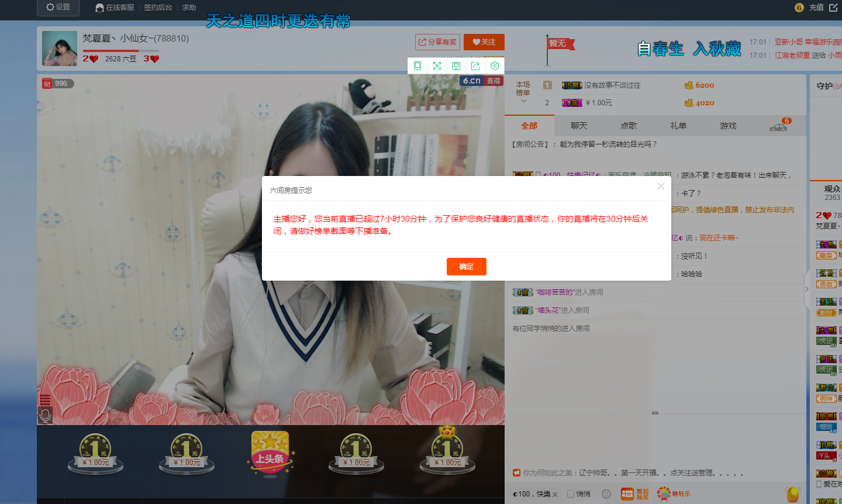The image size is (842, 504).
Task: Click the 江湖老顽童 ticker link
Action: point(792,55)
